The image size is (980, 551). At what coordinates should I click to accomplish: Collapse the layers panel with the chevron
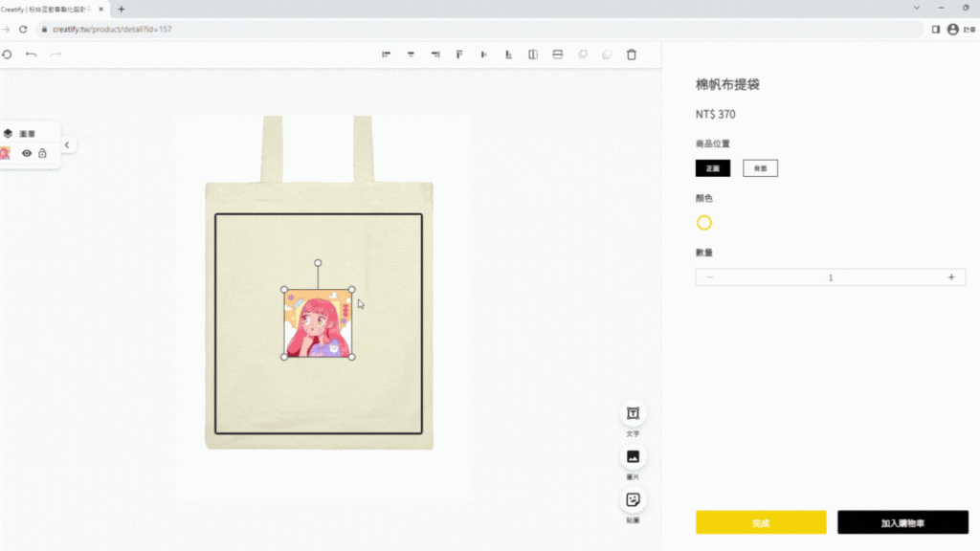pyautogui.click(x=66, y=145)
